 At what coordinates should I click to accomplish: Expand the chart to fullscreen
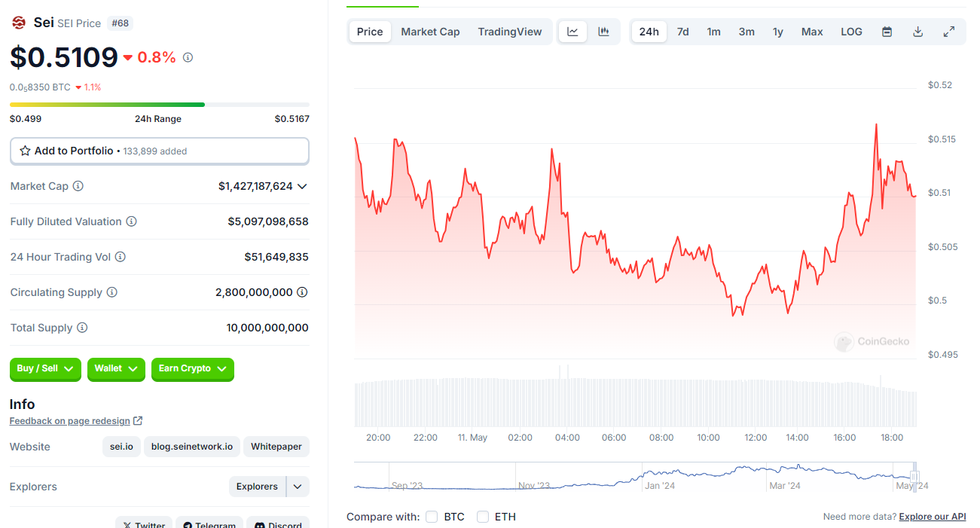tap(949, 32)
